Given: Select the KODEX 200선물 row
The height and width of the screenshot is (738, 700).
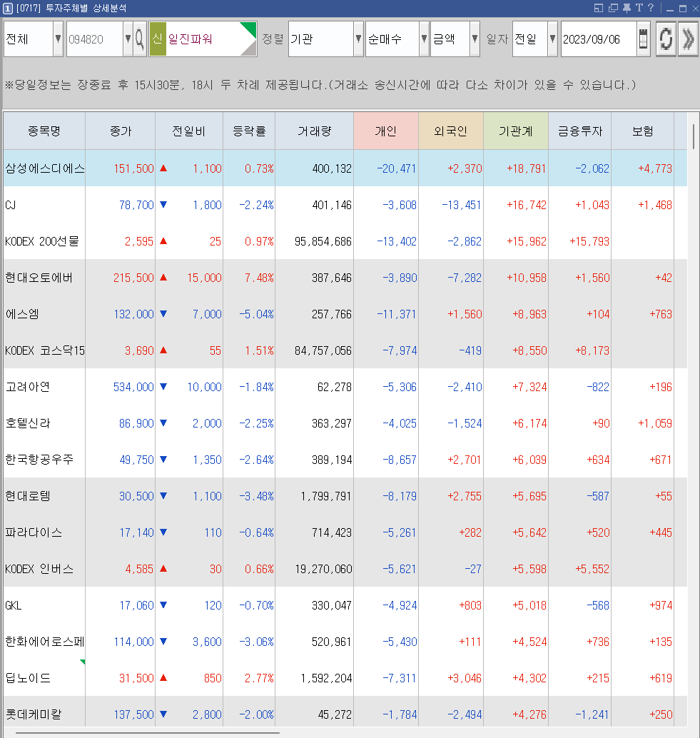Looking at the screenshot, I should pos(345,241).
